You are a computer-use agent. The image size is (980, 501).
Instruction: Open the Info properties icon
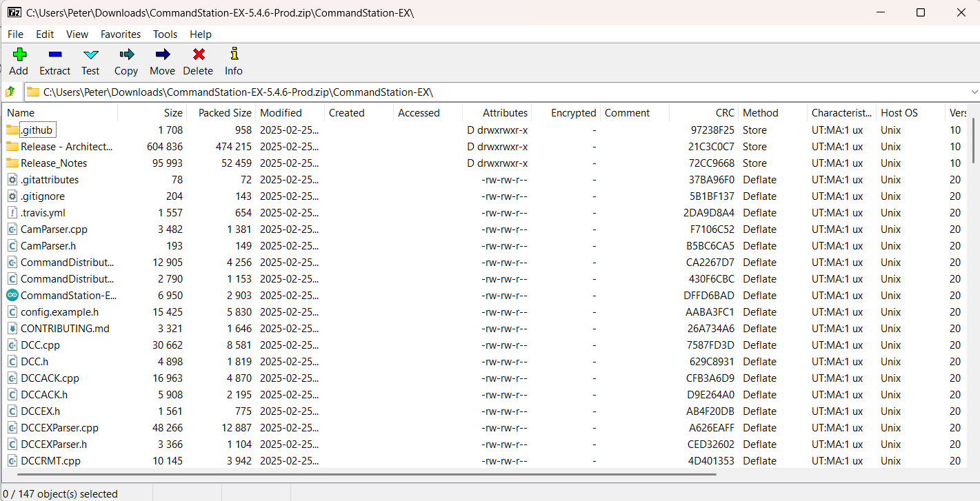tap(234, 54)
